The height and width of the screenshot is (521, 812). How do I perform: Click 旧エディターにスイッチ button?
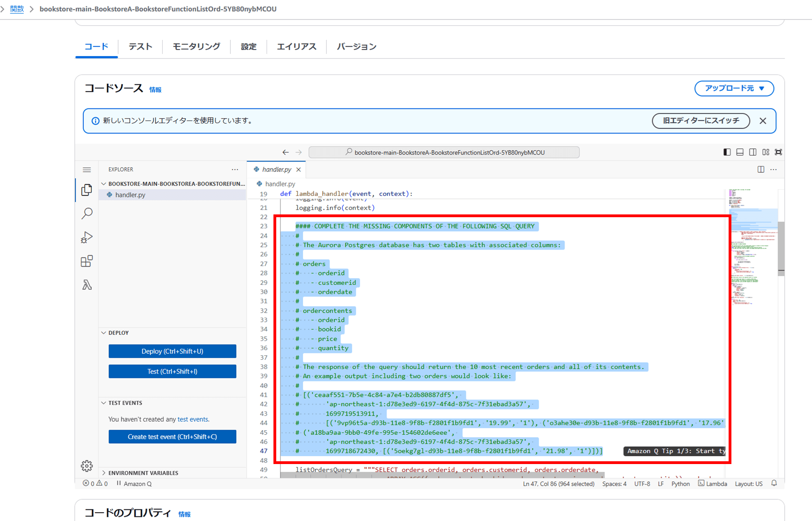click(x=701, y=120)
